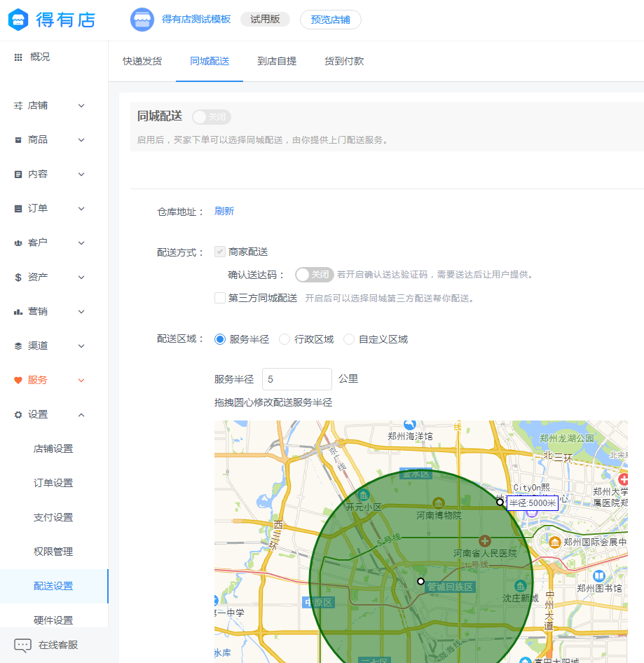Enable 第三方同城配送 checkbox
The width and height of the screenshot is (644, 663).
220,298
